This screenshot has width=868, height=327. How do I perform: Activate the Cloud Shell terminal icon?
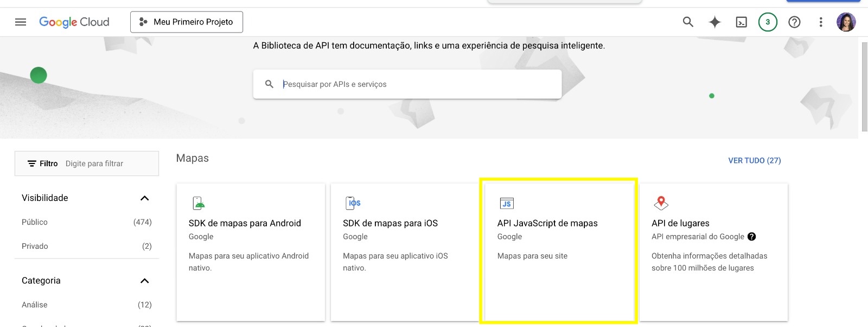point(741,22)
